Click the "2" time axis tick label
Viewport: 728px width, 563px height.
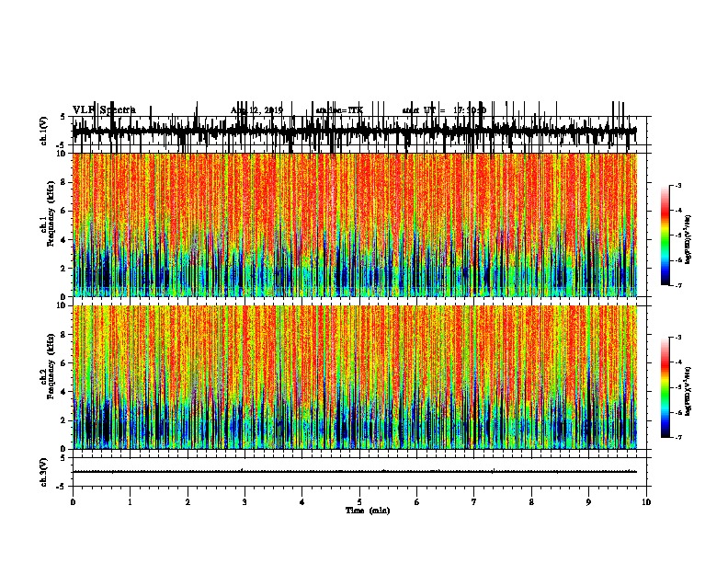tap(188, 502)
